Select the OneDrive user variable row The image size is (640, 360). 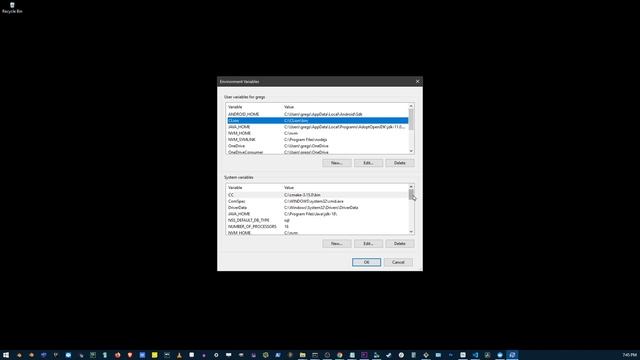click(318, 146)
